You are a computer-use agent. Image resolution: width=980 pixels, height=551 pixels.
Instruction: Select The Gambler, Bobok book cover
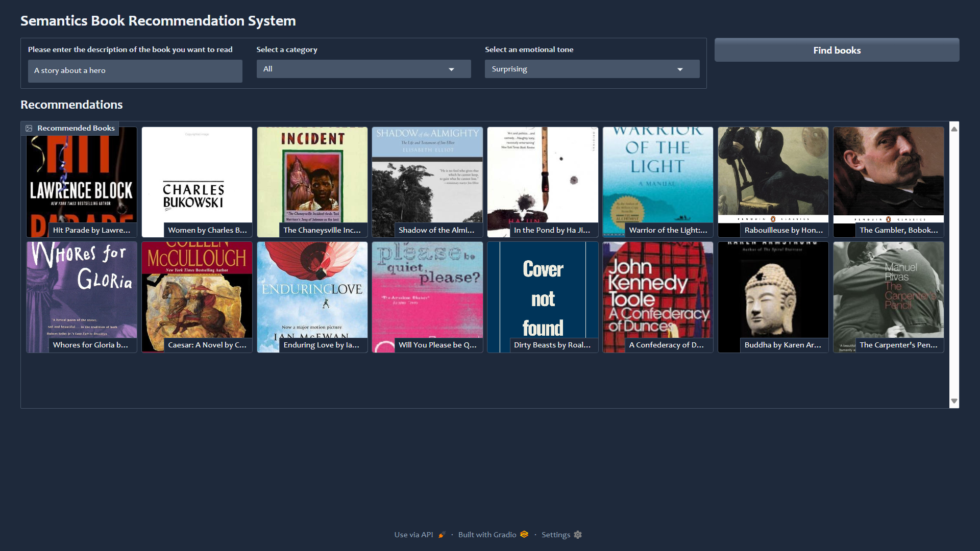[x=889, y=182]
